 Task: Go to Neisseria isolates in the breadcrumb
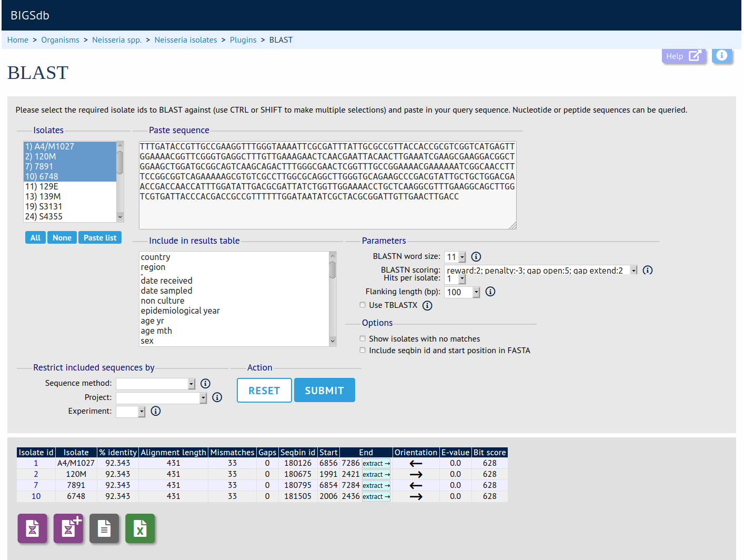tap(186, 40)
